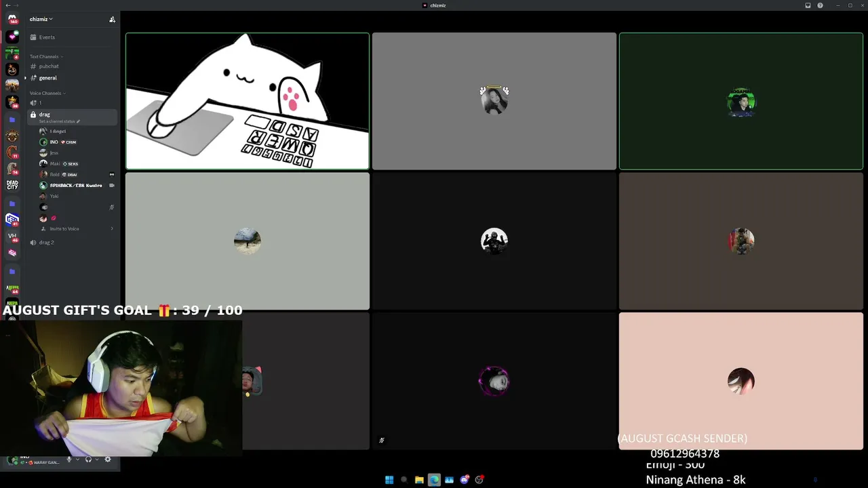Open the pink heart server icon
Viewport: 868px width, 488px height.
(12, 37)
